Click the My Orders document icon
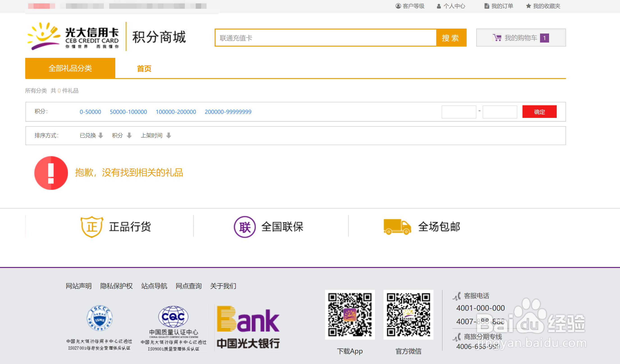This screenshot has height=364, width=620. pos(486,6)
